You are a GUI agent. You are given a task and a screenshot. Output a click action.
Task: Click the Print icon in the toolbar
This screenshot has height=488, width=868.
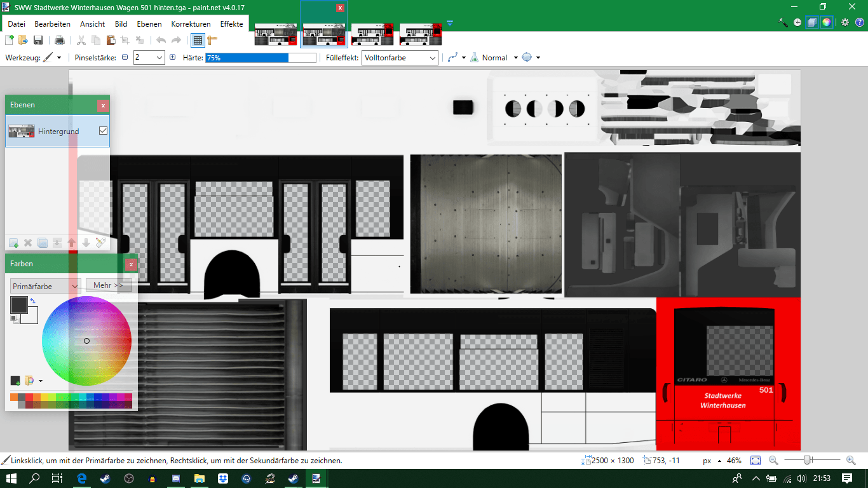point(60,40)
